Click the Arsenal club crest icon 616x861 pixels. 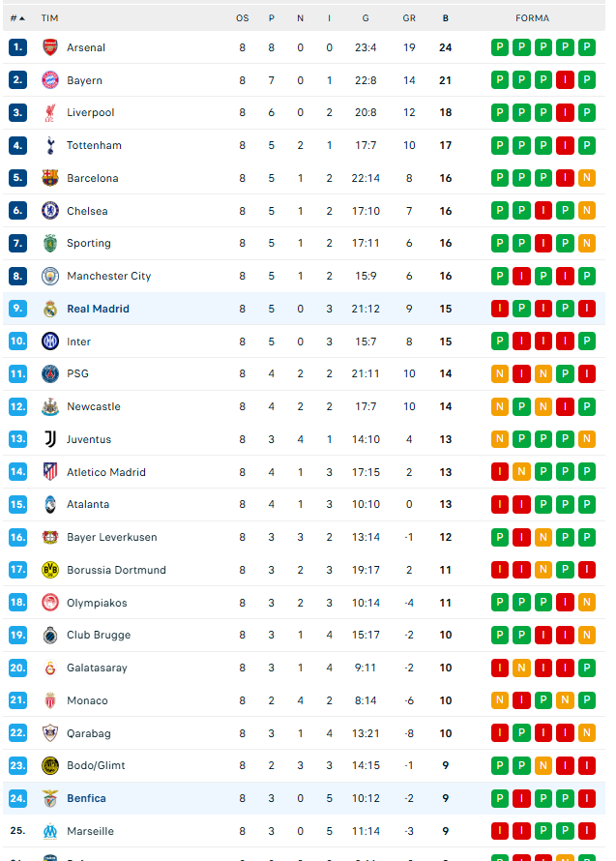click(50, 47)
